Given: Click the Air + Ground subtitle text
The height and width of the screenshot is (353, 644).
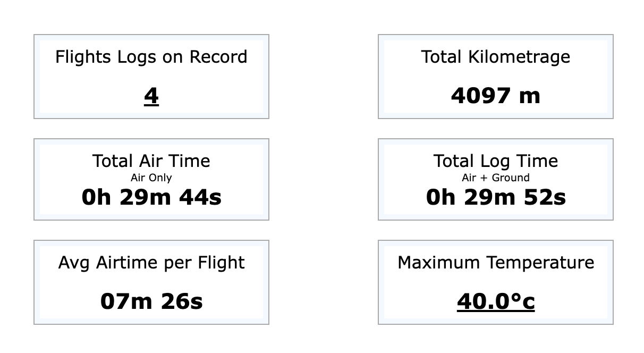Looking at the screenshot, I should (x=496, y=178).
